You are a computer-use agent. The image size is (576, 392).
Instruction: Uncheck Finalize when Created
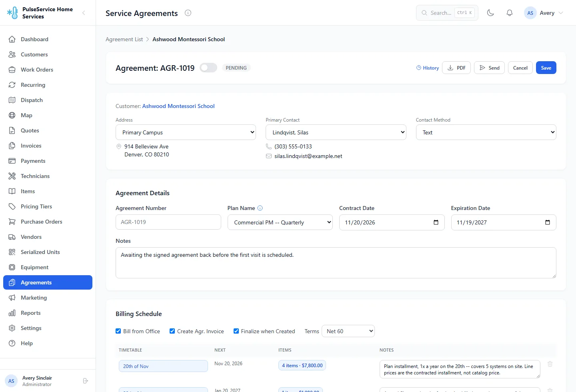(236, 331)
